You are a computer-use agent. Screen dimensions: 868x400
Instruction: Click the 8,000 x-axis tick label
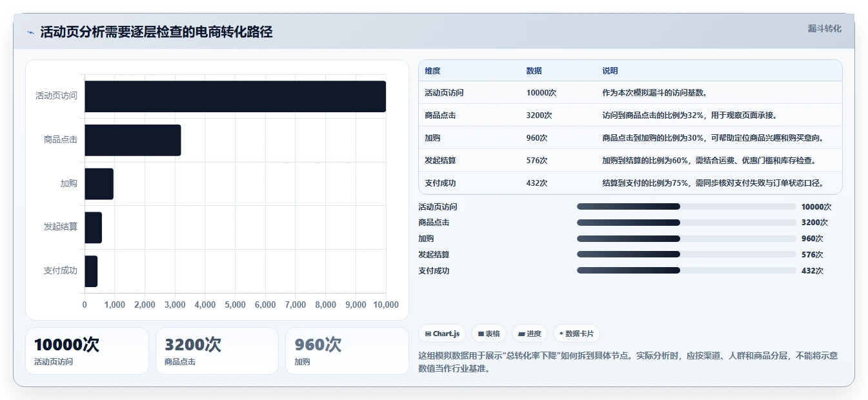click(x=325, y=305)
